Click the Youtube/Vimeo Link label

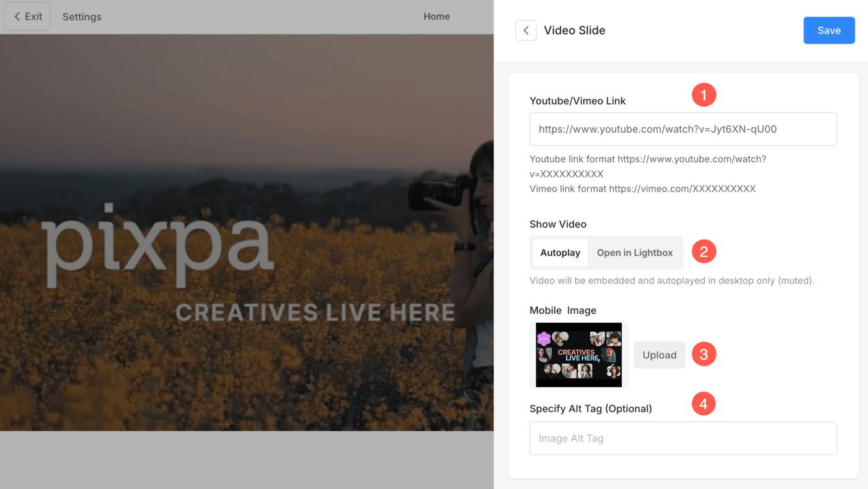pos(578,101)
